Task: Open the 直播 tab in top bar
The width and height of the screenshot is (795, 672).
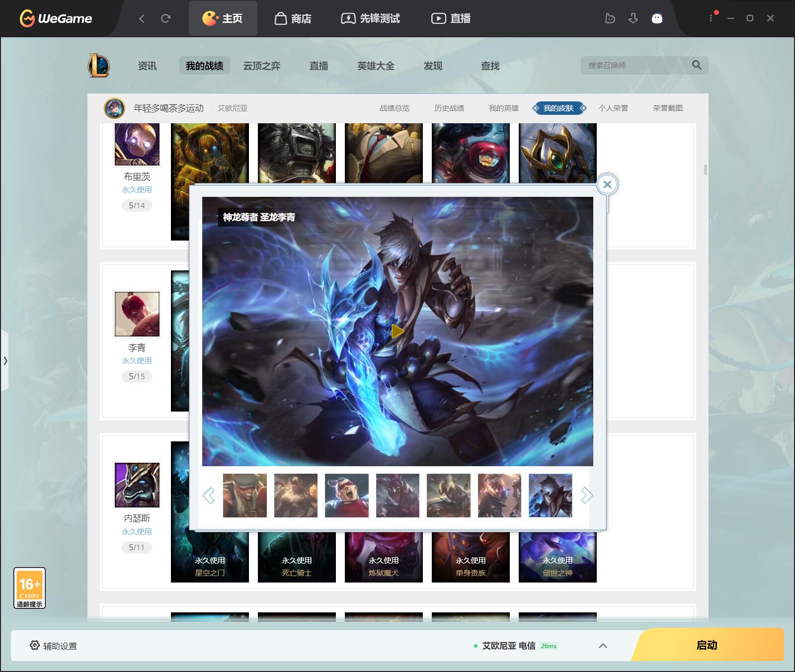Action: pyautogui.click(x=451, y=18)
